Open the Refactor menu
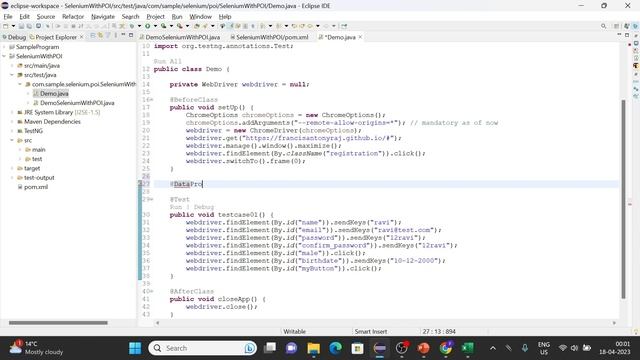The width and height of the screenshot is (640, 360). tap(73, 16)
